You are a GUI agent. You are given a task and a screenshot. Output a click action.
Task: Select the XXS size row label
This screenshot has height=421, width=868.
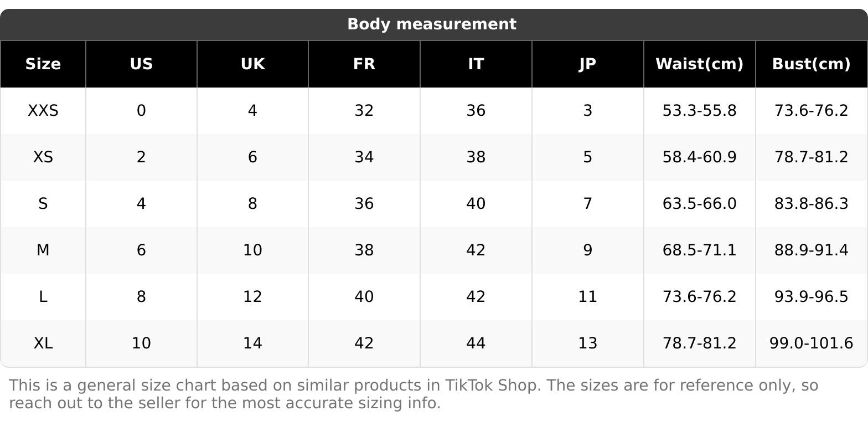[x=43, y=111]
